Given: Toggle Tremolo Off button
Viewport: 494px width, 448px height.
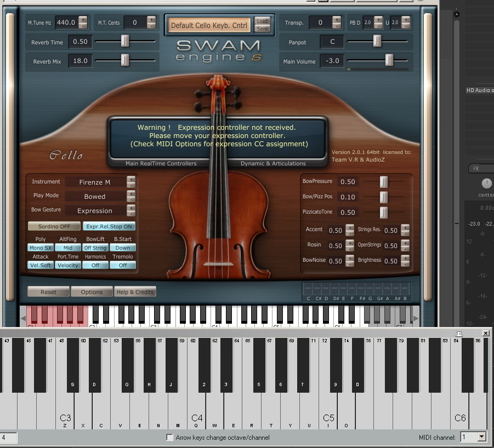Looking at the screenshot, I should point(123,265).
